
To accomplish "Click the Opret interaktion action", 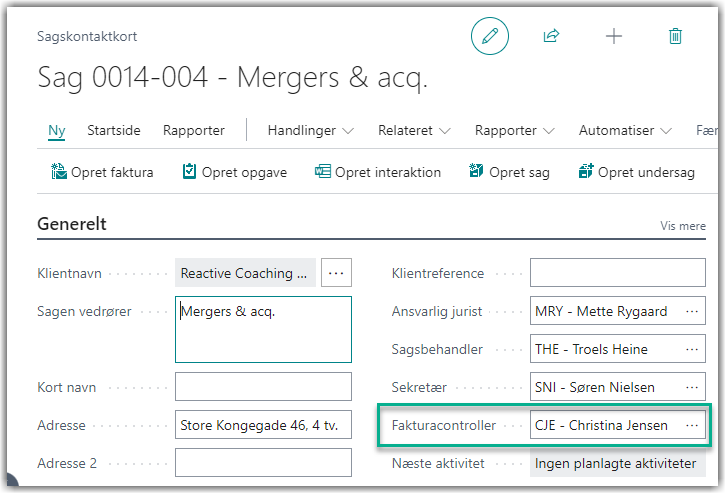I will click(x=378, y=172).
